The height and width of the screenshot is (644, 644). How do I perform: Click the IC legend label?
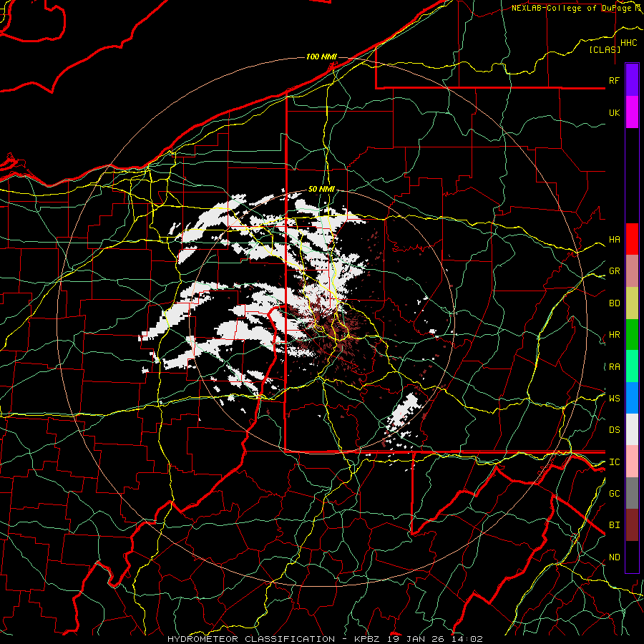(x=614, y=462)
